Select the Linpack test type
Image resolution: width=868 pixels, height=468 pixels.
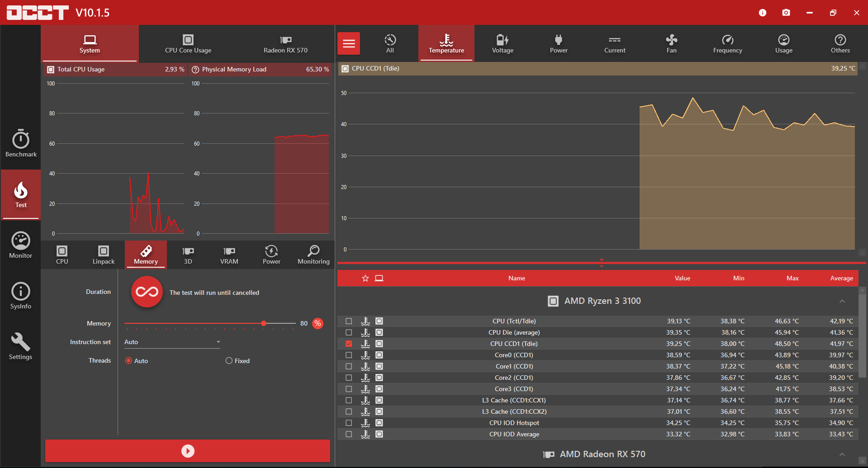click(x=104, y=255)
